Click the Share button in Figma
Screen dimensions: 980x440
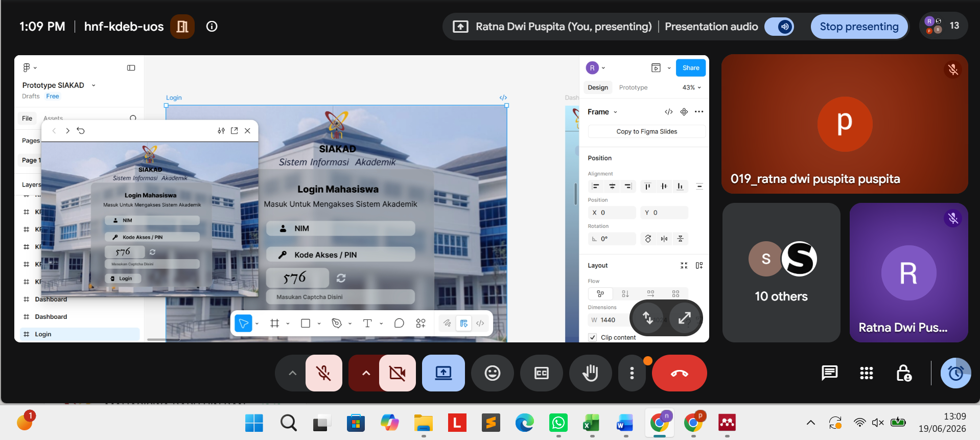691,68
